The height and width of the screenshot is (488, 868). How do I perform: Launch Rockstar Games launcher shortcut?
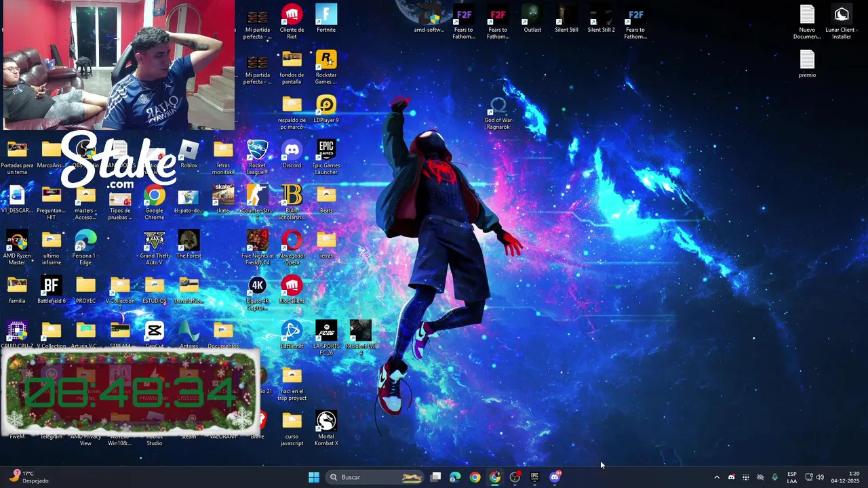[x=326, y=66]
